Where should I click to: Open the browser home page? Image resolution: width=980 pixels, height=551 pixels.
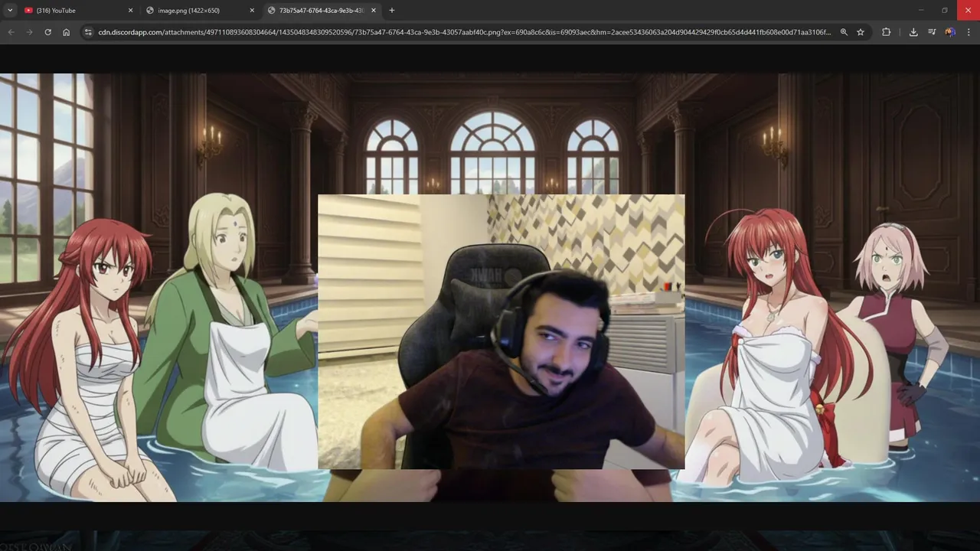[x=67, y=32]
